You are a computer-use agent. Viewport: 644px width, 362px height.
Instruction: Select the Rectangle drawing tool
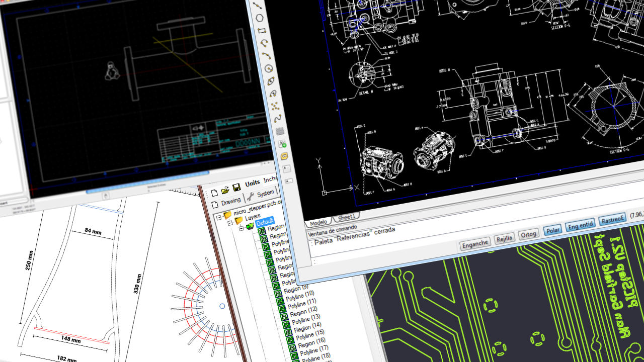click(261, 30)
